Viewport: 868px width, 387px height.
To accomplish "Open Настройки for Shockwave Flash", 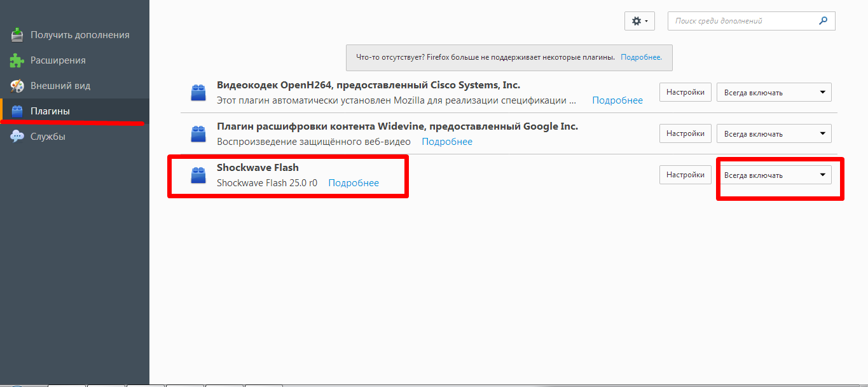I will [x=685, y=175].
